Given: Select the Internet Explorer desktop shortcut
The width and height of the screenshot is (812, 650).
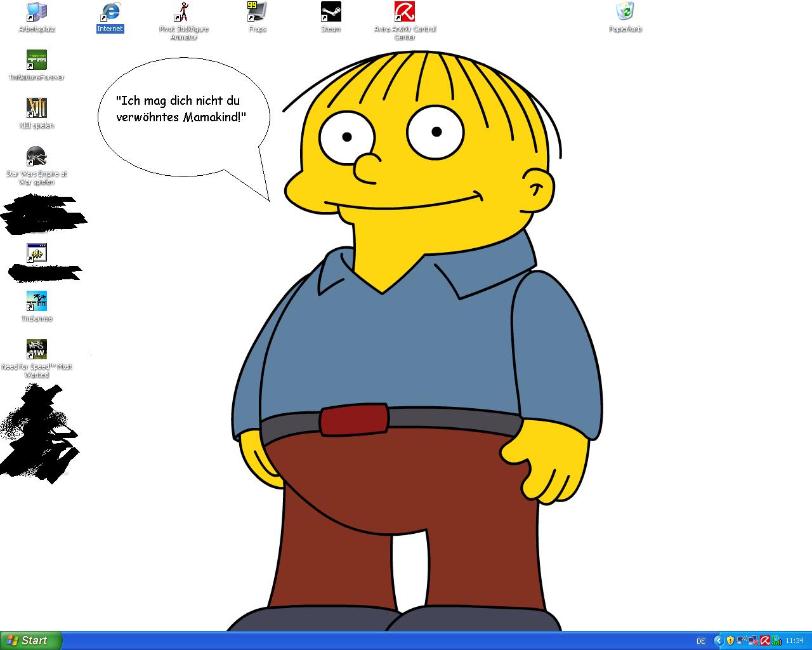Looking at the screenshot, I should point(110,12).
